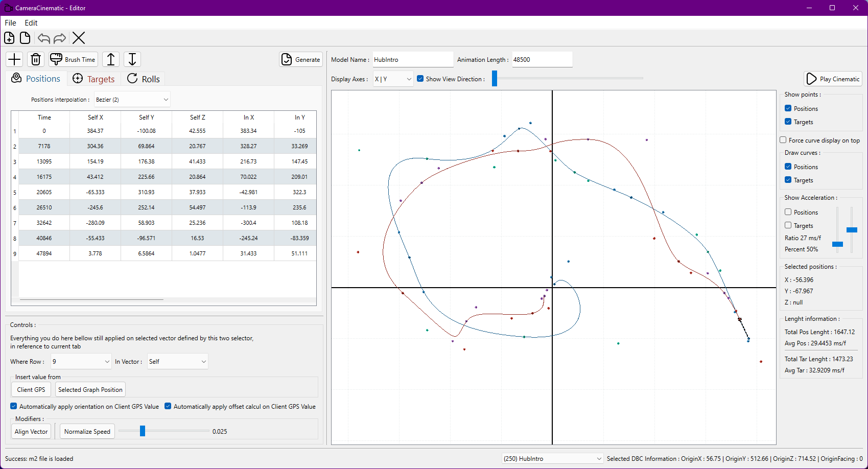The height and width of the screenshot is (469, 868).
Task: Click the Normalize Speed button
Action: tap(87, 432)
